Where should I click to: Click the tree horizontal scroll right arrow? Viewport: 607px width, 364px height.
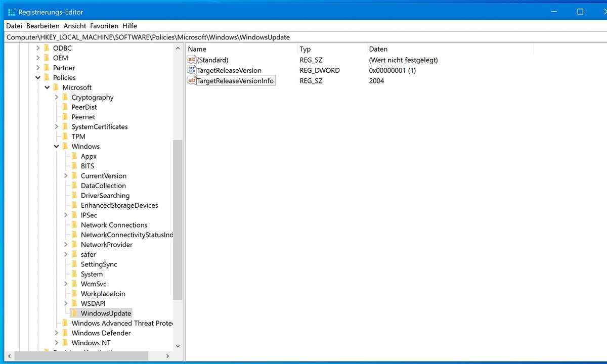click(x=168, y=356)
